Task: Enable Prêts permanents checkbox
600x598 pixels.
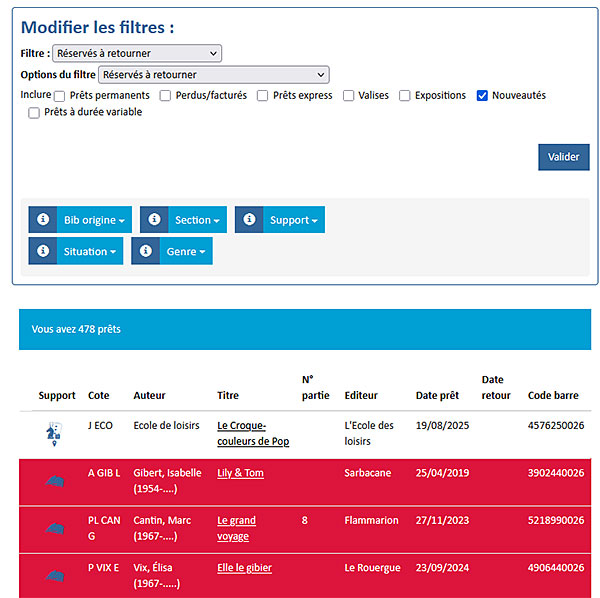Action: pos(60,96)
